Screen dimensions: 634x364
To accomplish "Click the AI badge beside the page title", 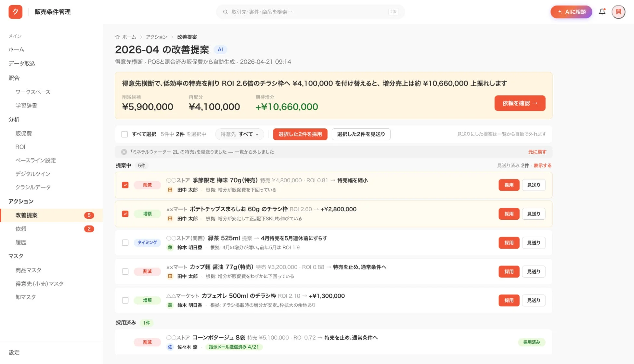I will [x=220, y=49].
